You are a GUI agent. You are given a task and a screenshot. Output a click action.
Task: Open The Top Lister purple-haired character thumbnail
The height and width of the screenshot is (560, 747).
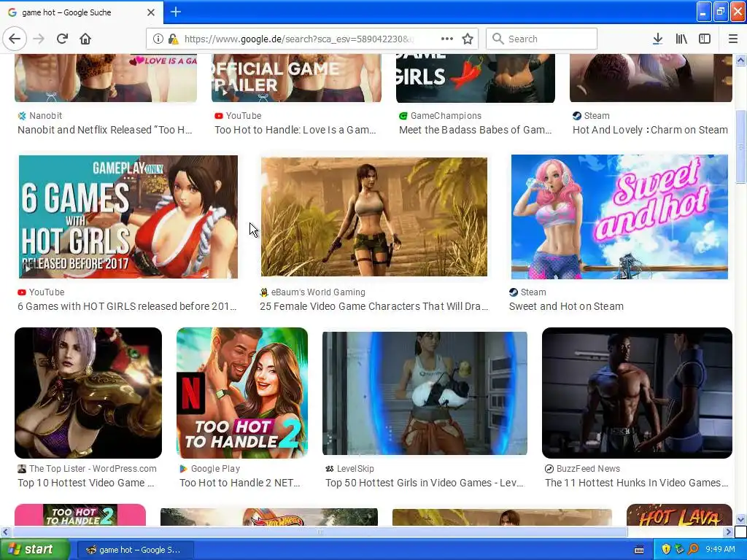click(x=88, y=393)
